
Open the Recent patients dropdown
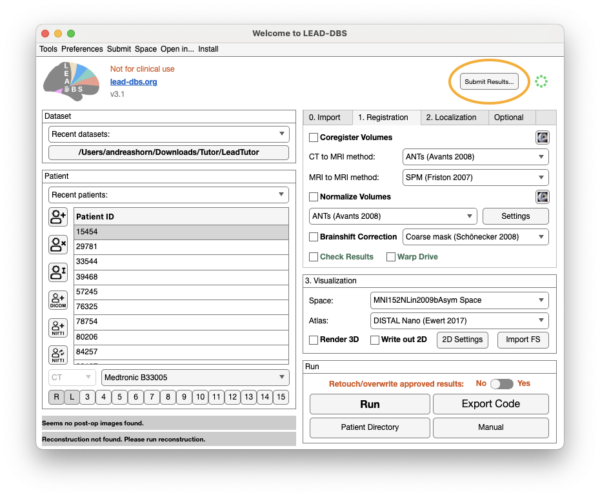tap(168, 195)
